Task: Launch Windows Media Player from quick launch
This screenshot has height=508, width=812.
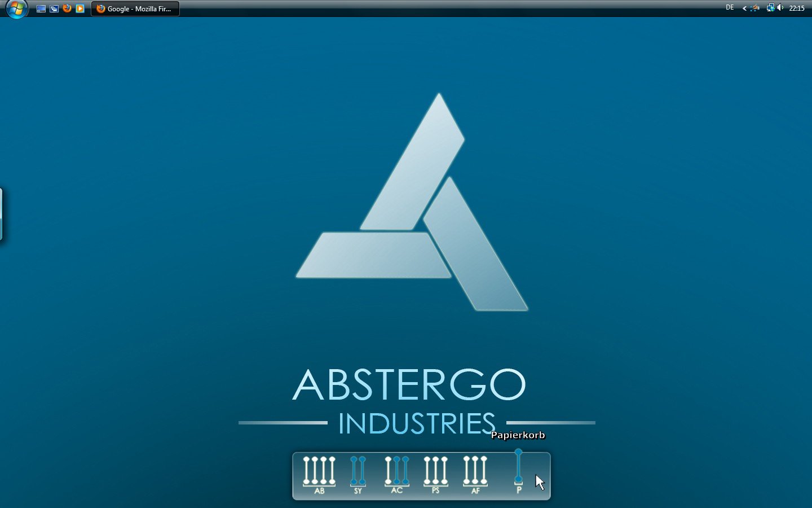Action: coord(80,8)
